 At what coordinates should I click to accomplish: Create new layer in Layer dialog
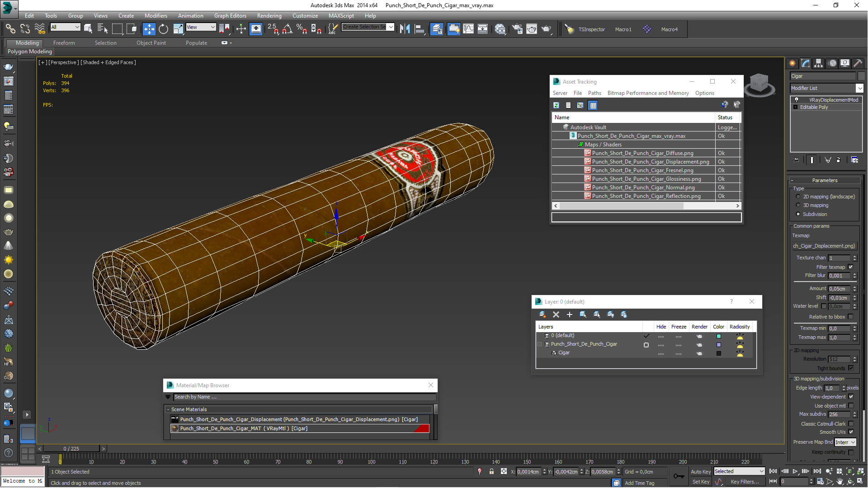tap(542, 314)
